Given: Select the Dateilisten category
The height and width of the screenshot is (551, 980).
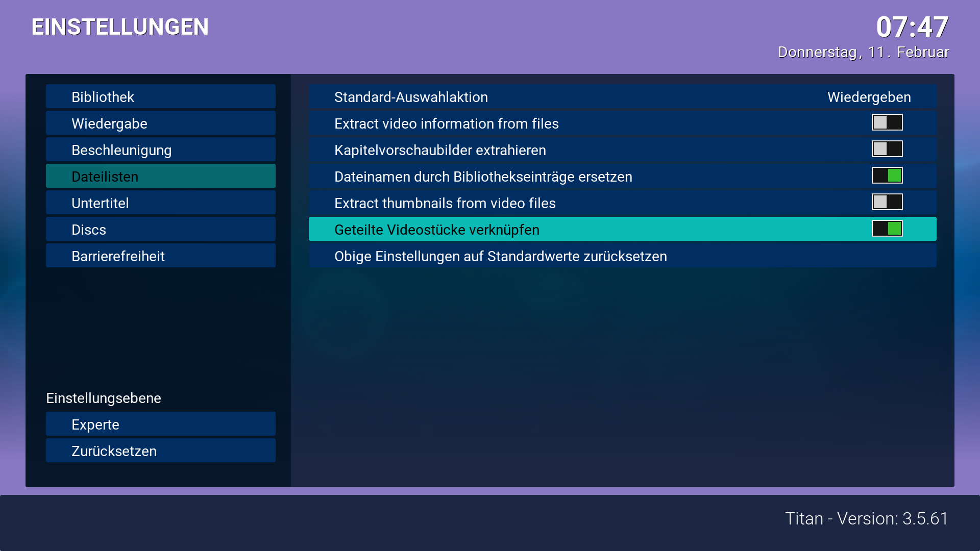Looking at the screenshot, I should tap(161, 176).
